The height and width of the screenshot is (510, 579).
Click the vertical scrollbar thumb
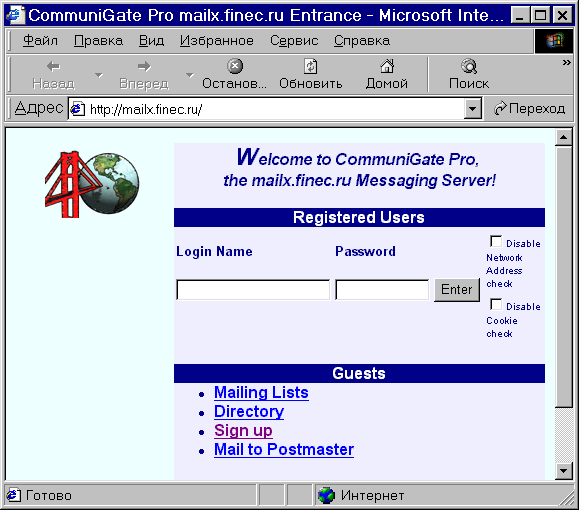coord(563,277)
